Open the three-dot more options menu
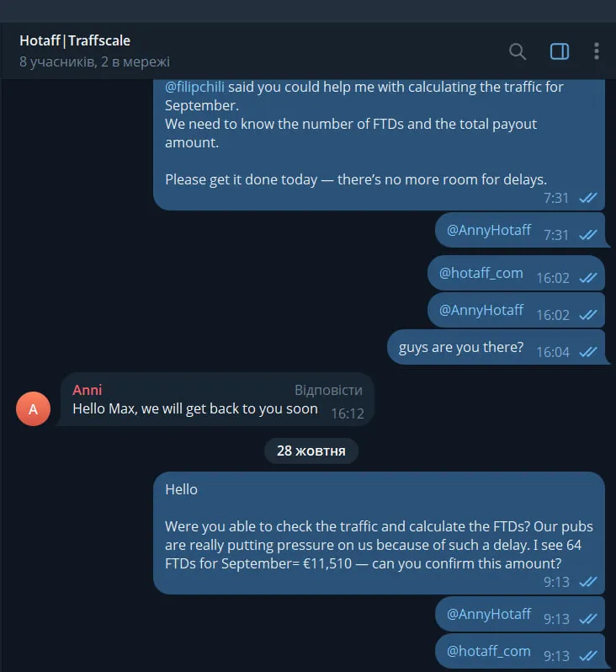616x672 pixels. (596, 51)
